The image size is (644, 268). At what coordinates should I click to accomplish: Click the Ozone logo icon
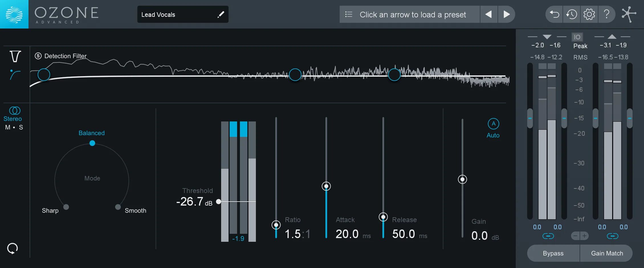pos(14,14)
